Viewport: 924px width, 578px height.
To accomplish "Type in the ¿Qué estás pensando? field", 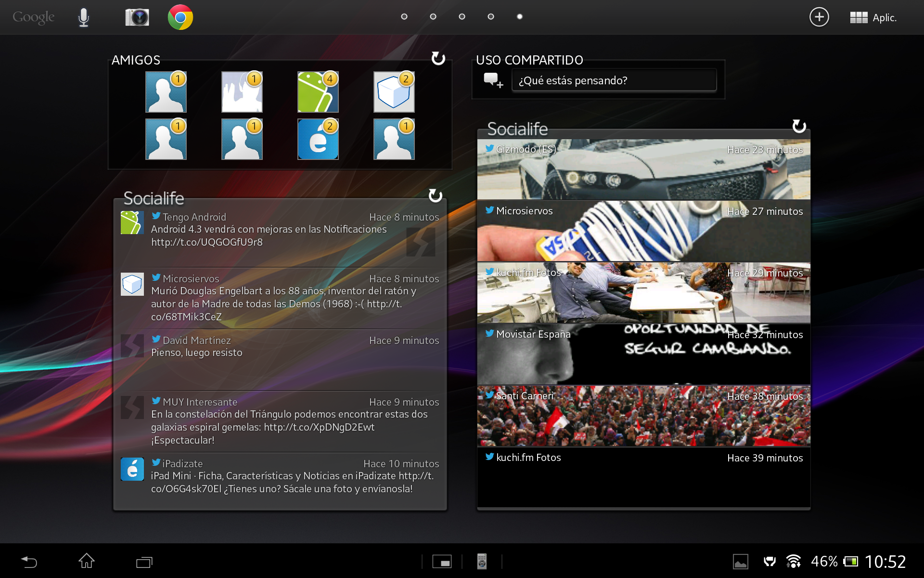I will tap(614, 80).
